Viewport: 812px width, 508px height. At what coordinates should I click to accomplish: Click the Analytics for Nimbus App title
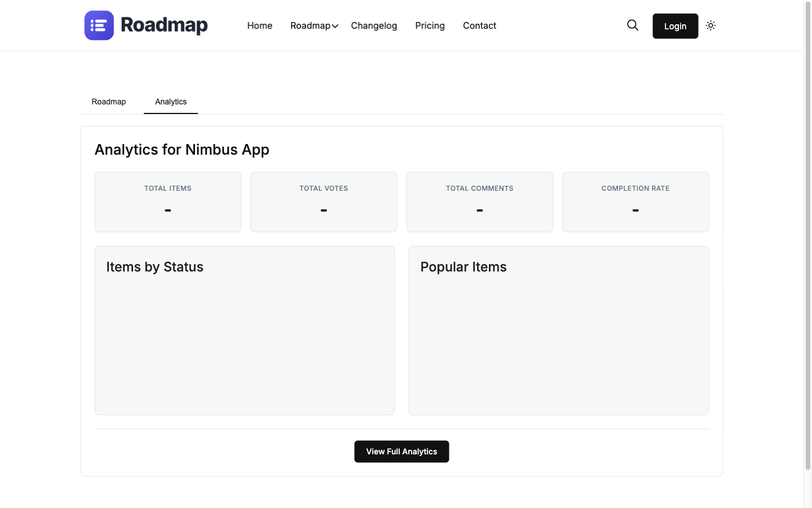[182, 150]
